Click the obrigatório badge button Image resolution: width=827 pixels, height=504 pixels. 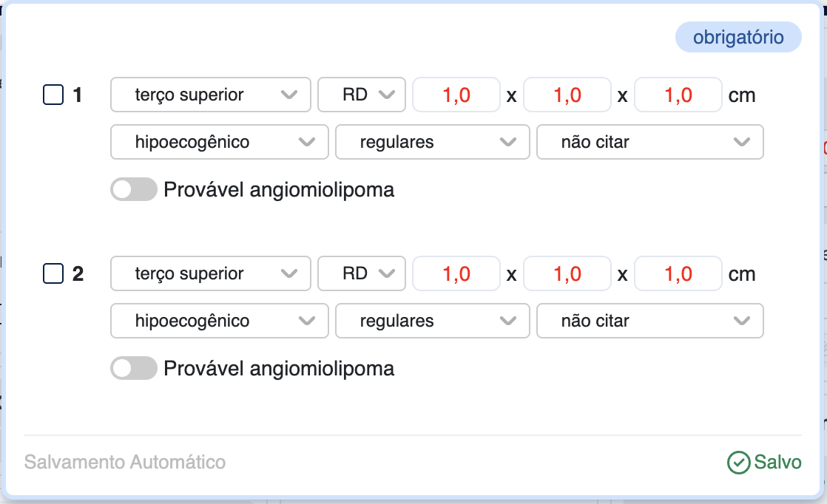(738, 38)
